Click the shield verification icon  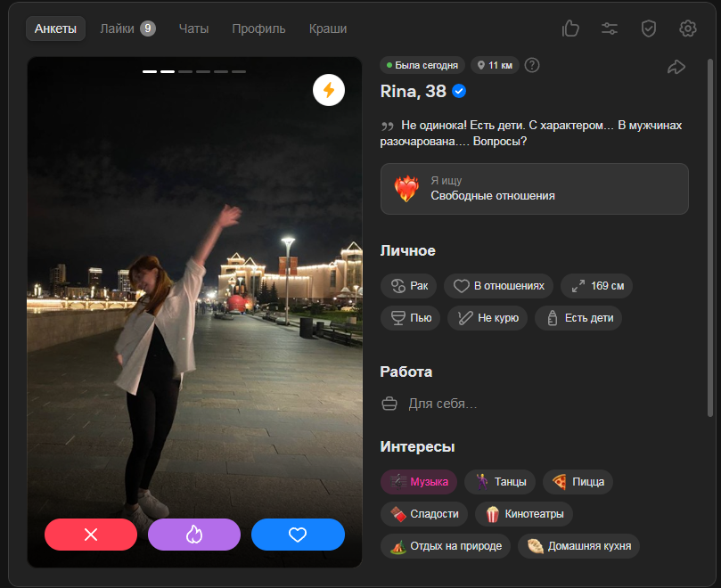649,29
